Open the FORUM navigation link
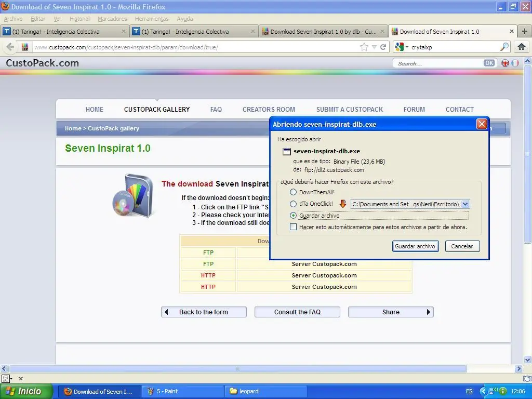The height and width of the screenshot is (399, 532). point(414,109)
